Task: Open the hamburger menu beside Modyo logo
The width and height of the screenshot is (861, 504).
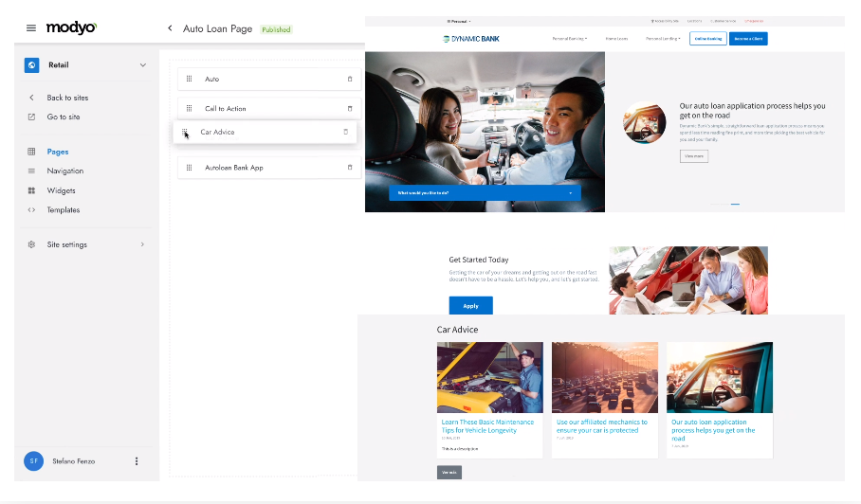Action: (30, 28)
